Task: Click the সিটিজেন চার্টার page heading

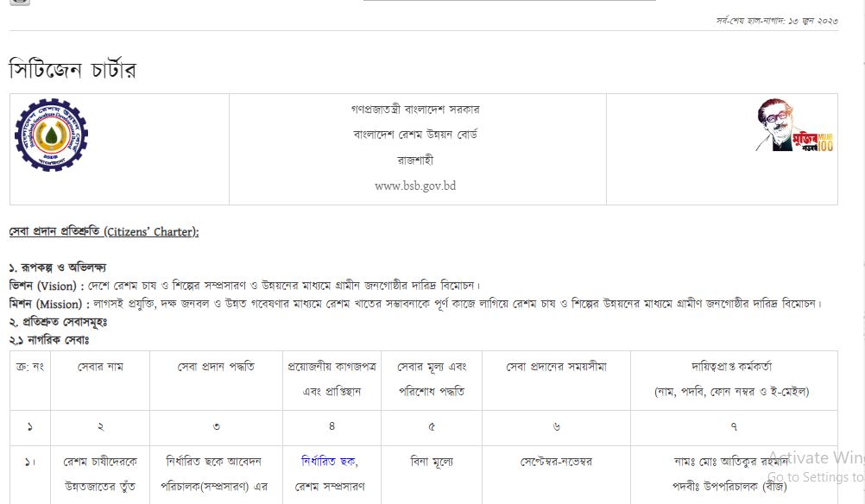Action: point(73,71)
